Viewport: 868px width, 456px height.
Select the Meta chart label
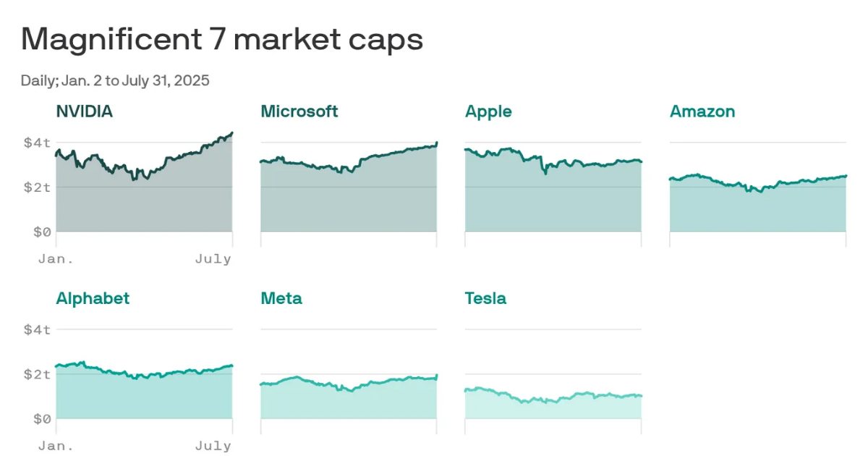(281, 298)
